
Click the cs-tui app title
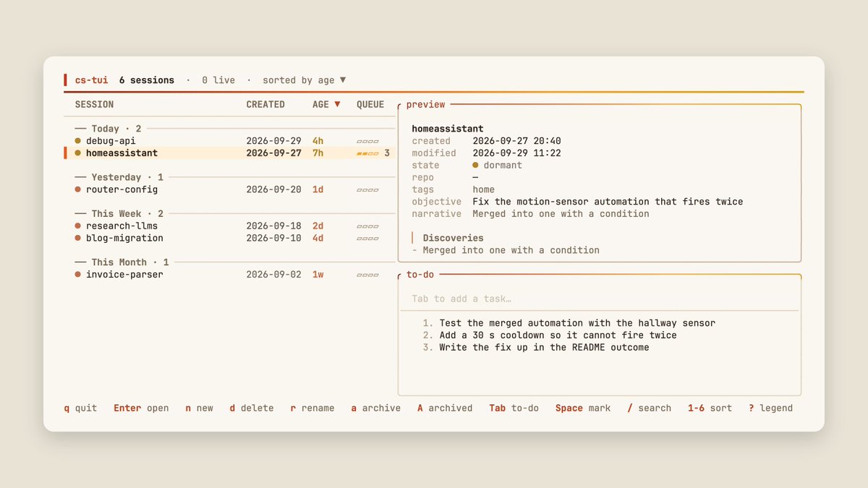pos(91,80)
